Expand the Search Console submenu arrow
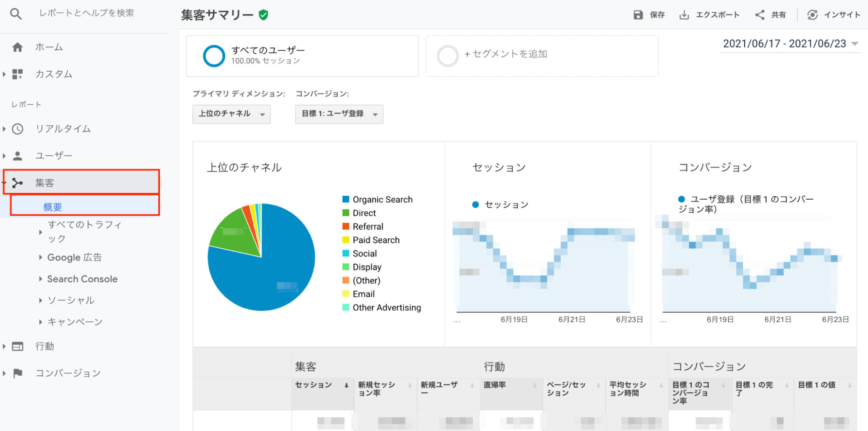The height and width of the screenshot is (431, 868). coord(40,279)
